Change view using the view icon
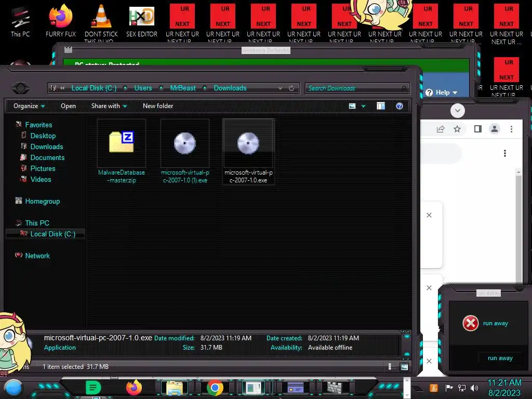 [352, 106]
